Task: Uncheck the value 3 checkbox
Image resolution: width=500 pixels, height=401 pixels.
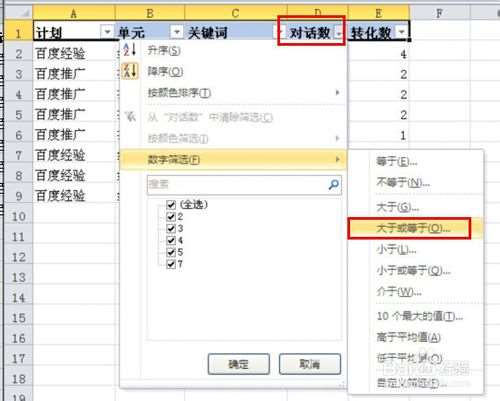Action: 171,228
